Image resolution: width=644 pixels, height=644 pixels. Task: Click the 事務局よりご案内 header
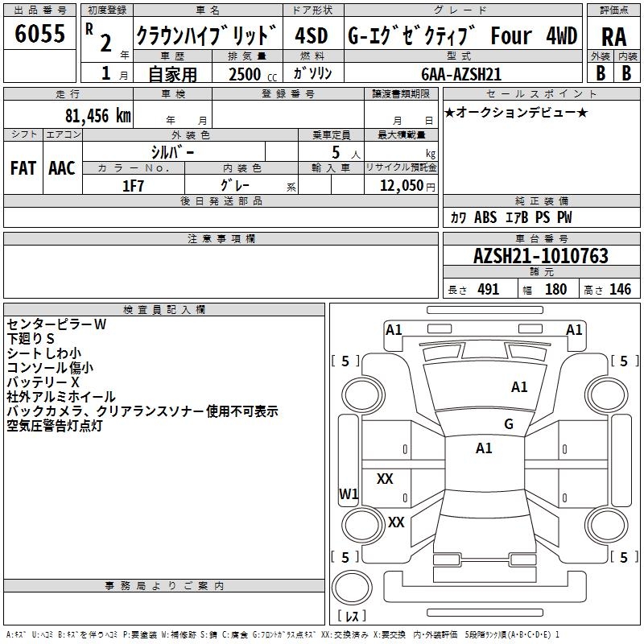click(164, 586)
